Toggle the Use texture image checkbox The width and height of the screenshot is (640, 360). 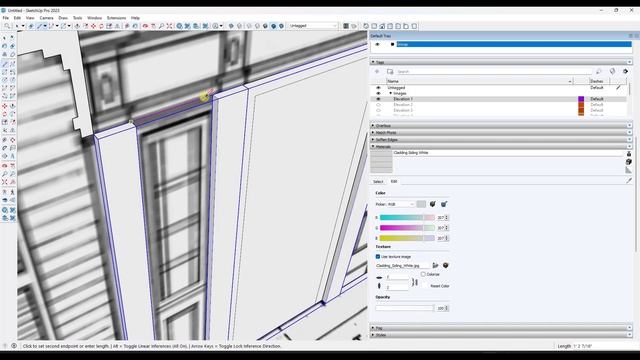(x=378, y=257)
